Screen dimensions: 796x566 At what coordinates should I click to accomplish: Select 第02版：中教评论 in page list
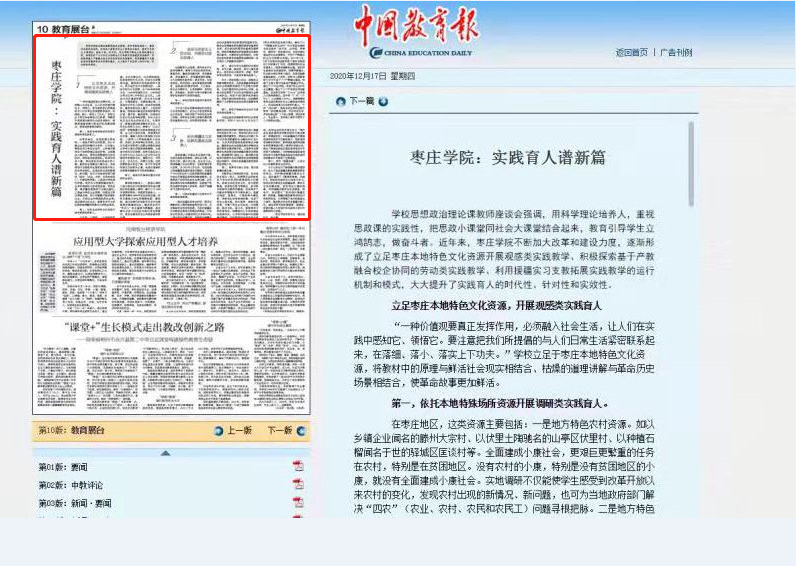tap(70, 485)
